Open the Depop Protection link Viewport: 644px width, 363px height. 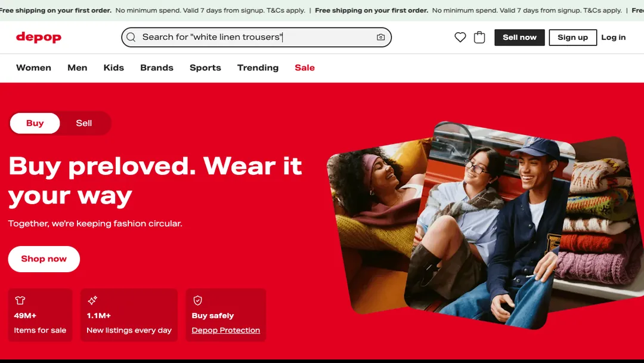pos(226,330)
